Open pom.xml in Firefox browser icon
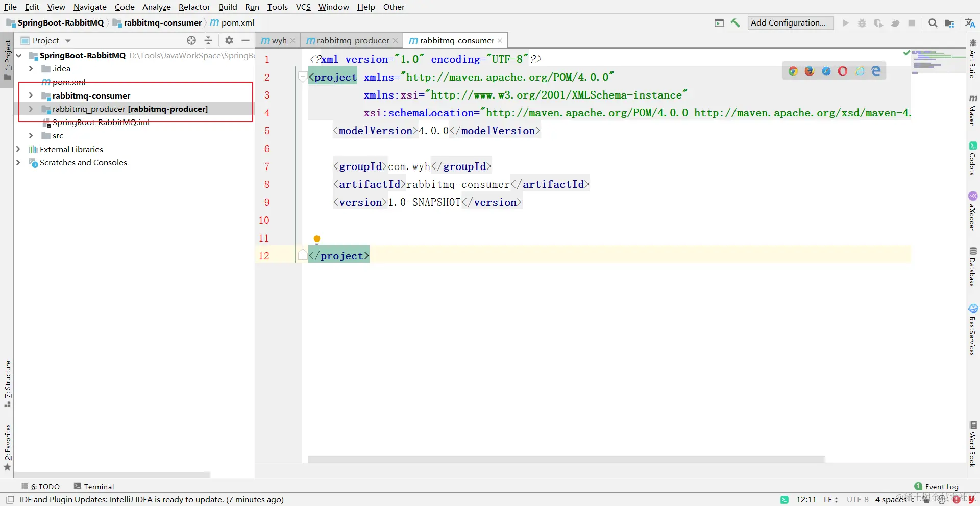980x506 pixels. [810, 71]
